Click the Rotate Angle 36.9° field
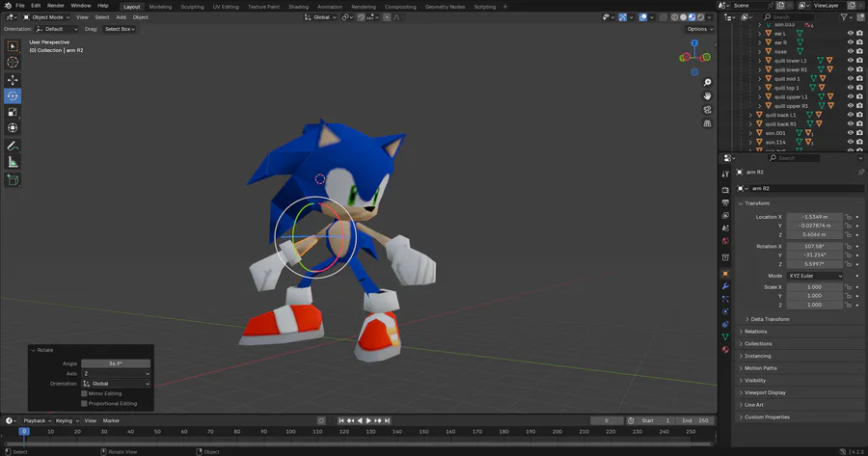This screenshot has height=456, width=868. click(116, 363)
